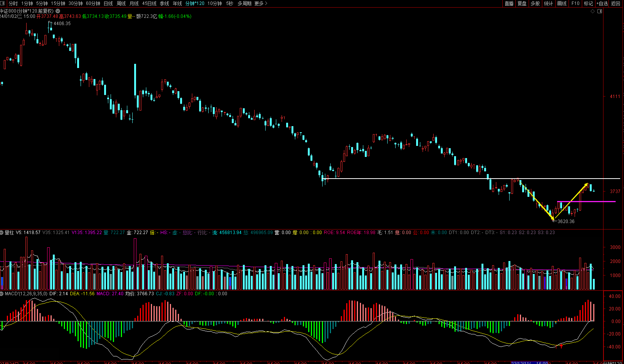The height and width of the screenshot is (364, 624).
Task: Open the 复盘 replay function
Action: (x=522, y=3)
